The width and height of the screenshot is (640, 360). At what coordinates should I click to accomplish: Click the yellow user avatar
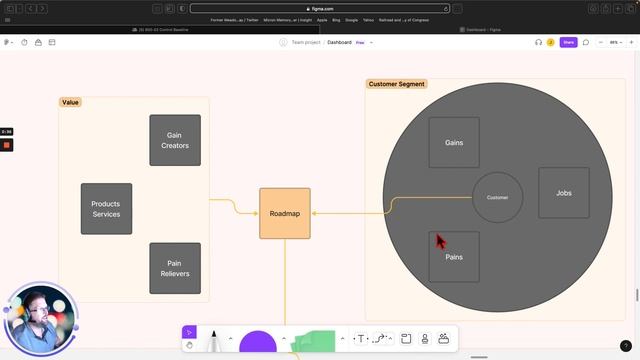(x=551, y=42)
